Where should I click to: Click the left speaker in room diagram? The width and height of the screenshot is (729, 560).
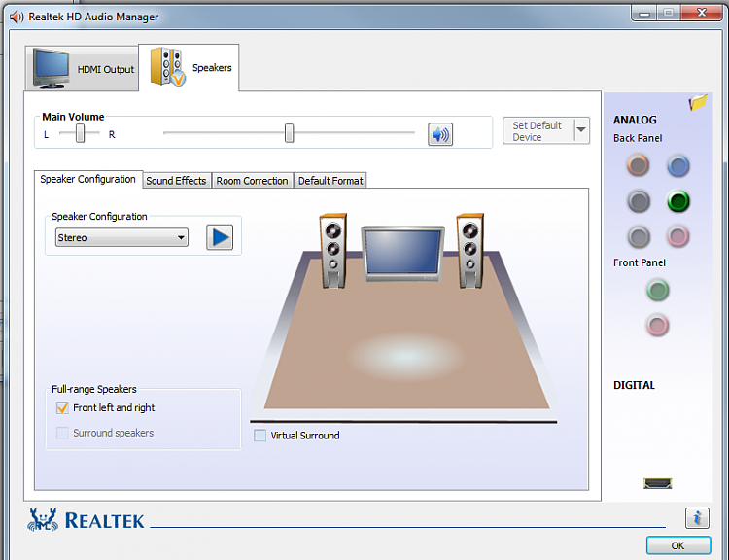[x=332, y=251]
